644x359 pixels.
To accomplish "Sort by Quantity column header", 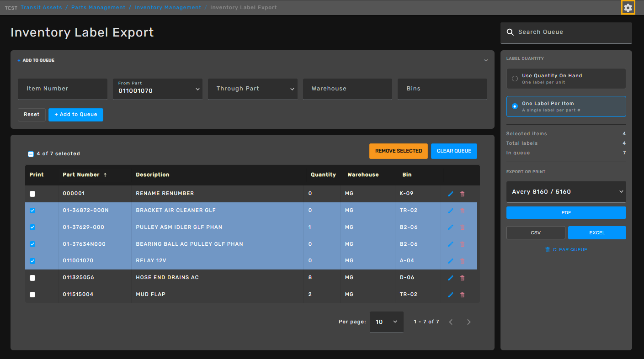I will [323, 175].
